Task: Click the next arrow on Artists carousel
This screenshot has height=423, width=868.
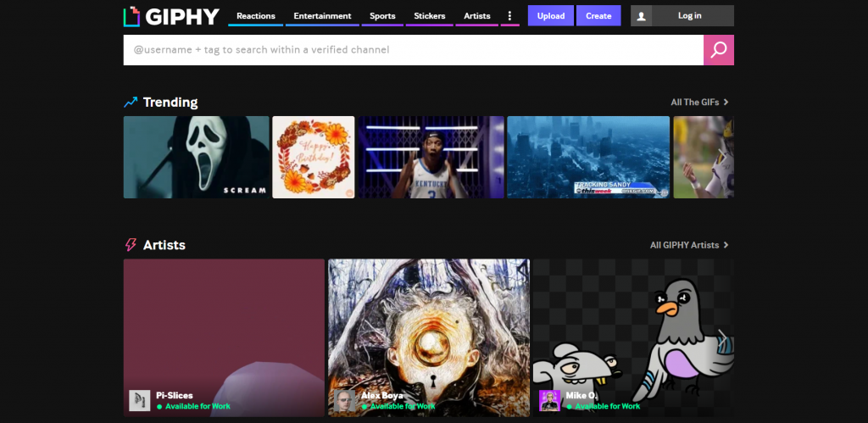Action: pos(722,337)
